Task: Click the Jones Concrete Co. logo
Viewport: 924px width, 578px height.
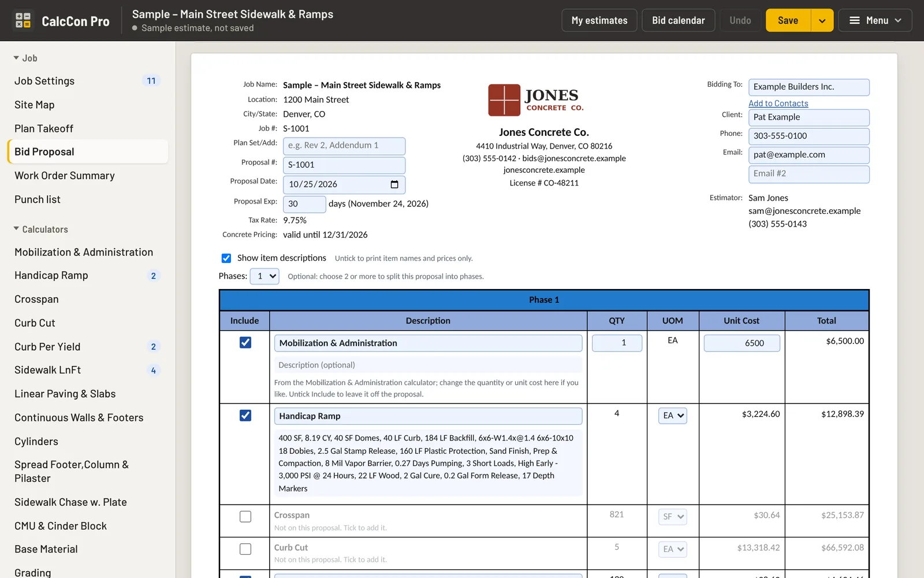Action: click(x=536, y=100)
